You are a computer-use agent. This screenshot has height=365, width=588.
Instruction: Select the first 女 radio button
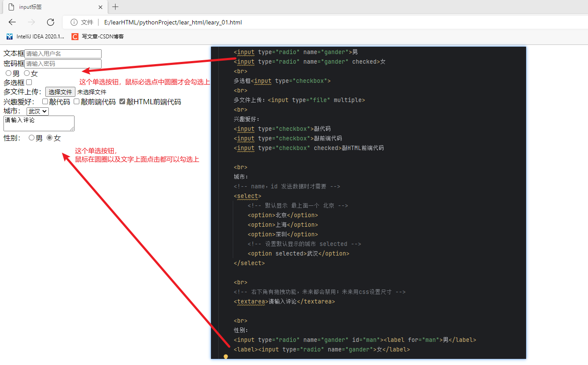pyautogui.click(x=27, y=73)
